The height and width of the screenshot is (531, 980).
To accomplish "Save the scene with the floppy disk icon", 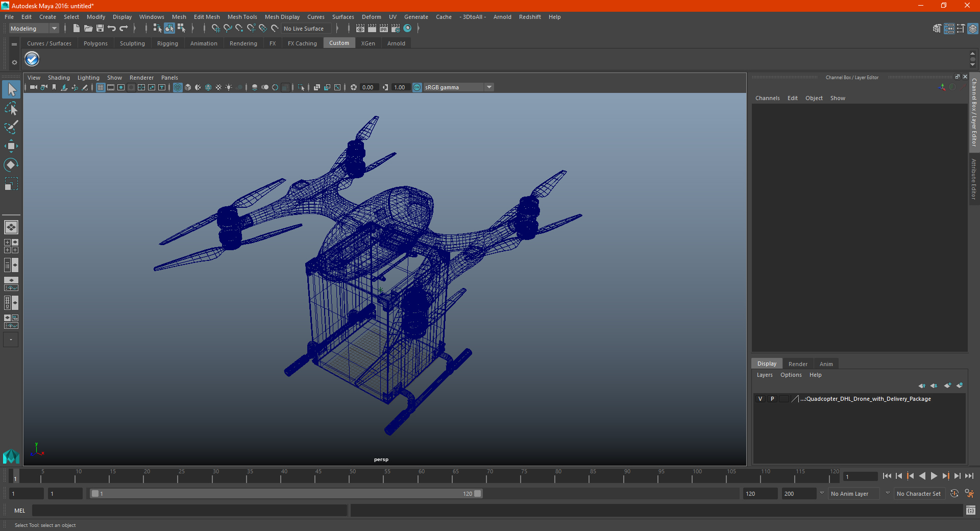I will coord(100,29).
